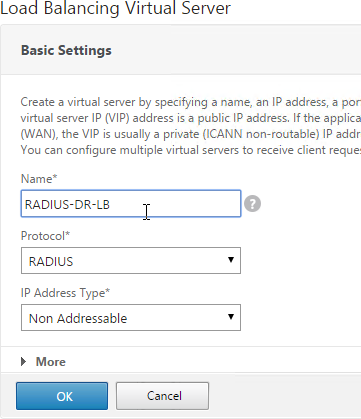Click the Basic Settings section header
The image size is (361, 419).
66,51
